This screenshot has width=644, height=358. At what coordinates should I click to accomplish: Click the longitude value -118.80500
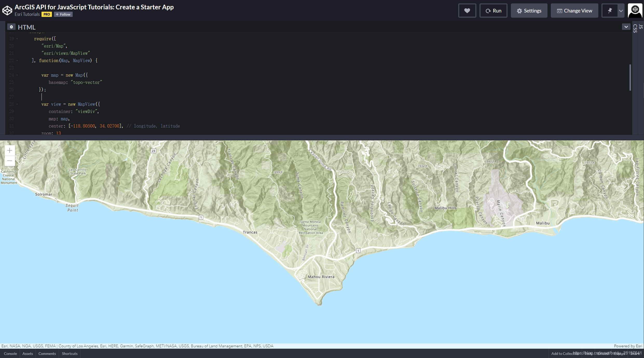click(x=83, y=126)
